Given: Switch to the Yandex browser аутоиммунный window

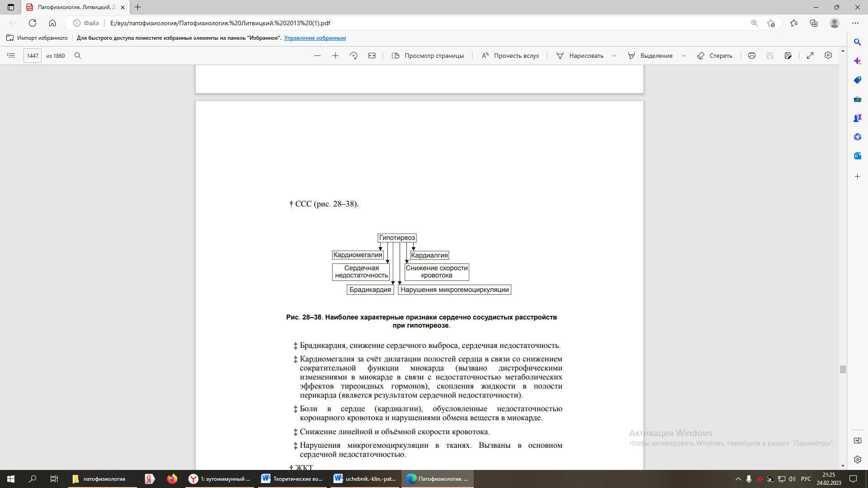Looking at the screenshot, I should coord(220,479).
